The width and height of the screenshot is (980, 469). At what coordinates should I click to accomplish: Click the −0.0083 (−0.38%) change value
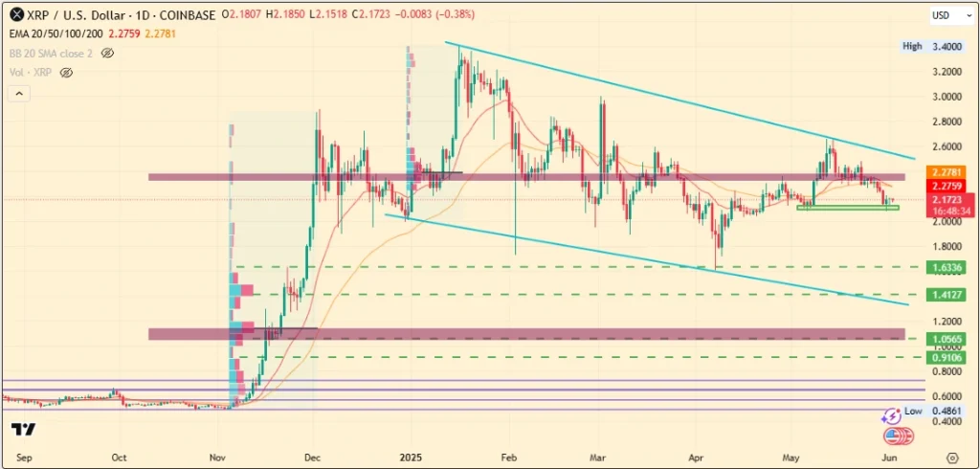point(437,13)
